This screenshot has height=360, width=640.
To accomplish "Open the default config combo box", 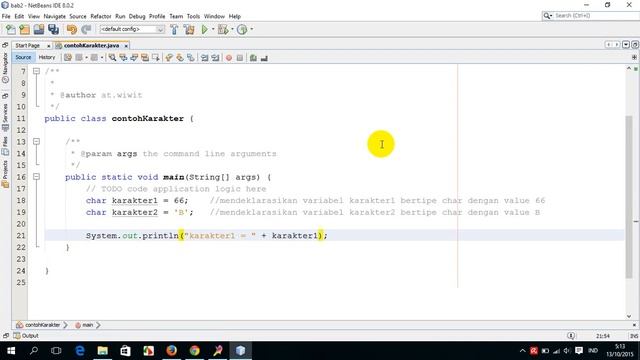I will 132,29.
